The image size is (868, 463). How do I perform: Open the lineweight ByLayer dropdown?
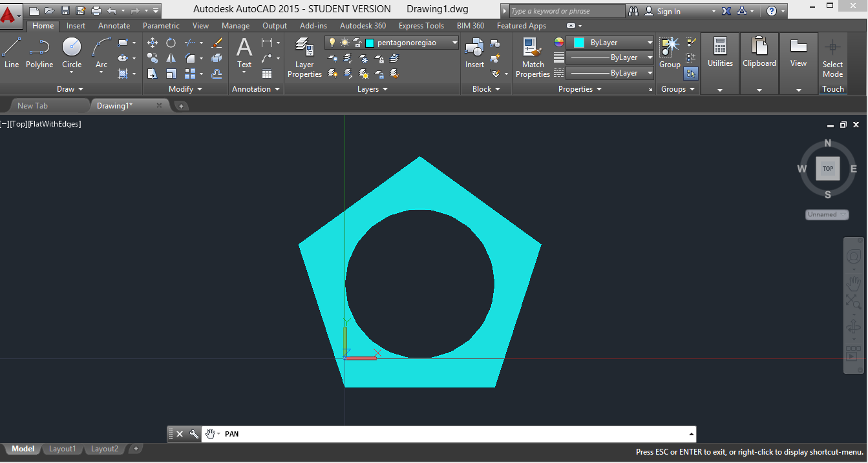tap(650, 57)
